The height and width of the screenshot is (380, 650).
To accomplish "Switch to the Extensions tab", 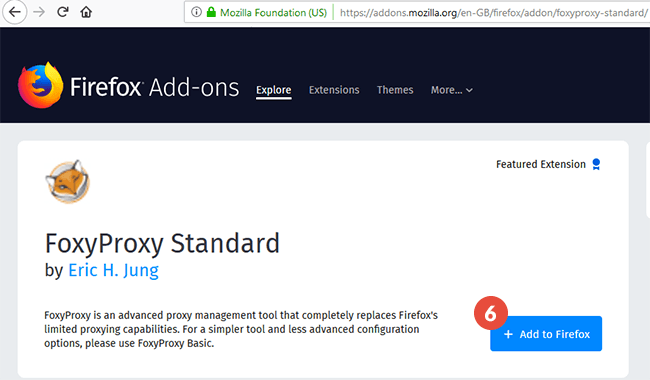I will [x=334, y=90].
